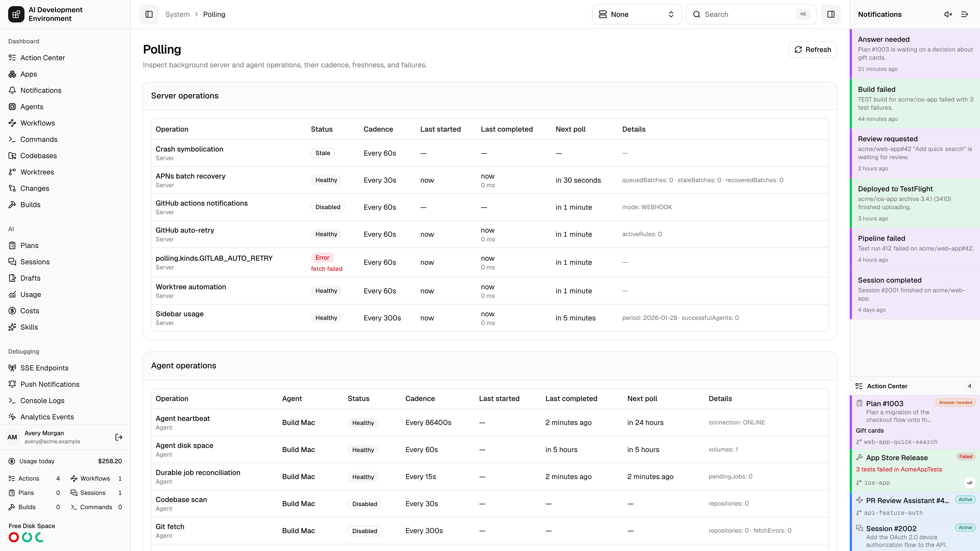Image resolution: width=980 pixels, height=551 pixels.
Task: Click the second green Free Disk Space ring
Action: (40, 537)
